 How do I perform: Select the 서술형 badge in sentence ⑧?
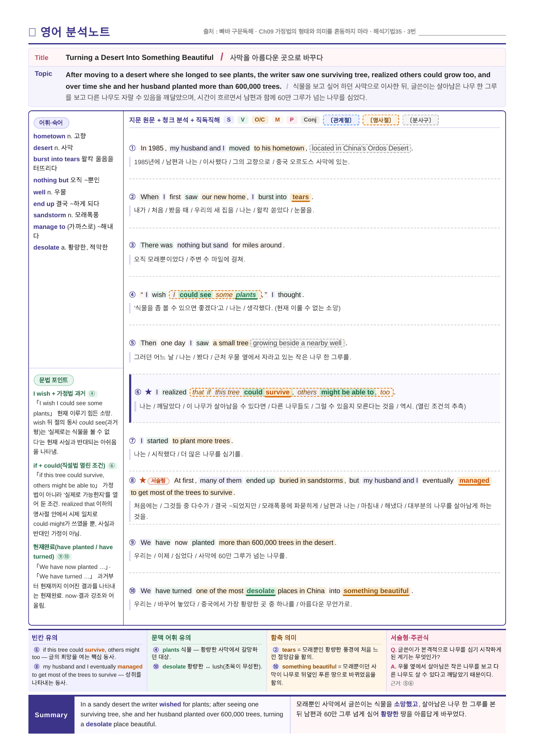point(158,481)
